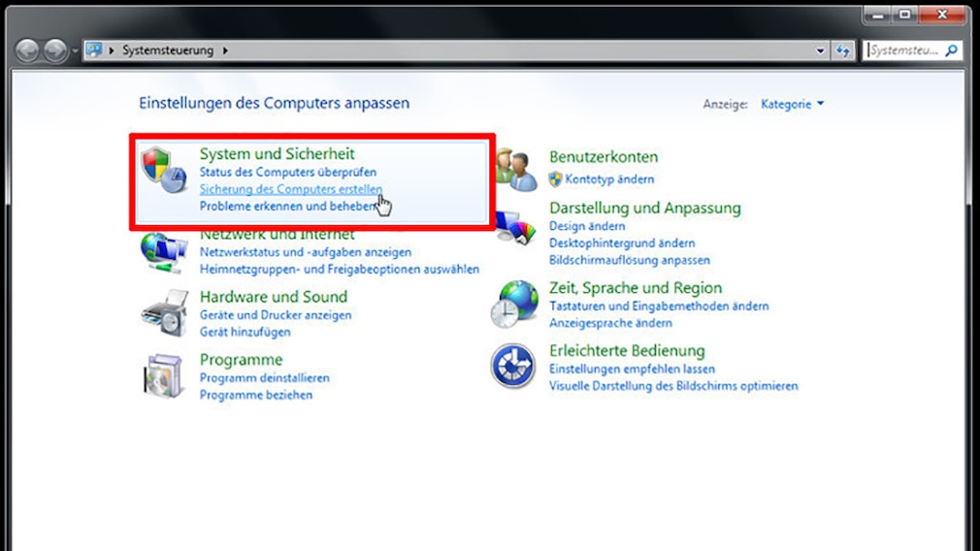The width and height of the screenshot is (980, 551).
Task: Click the Systemsteuerung breadcrumb
Action: pos(168,50)
